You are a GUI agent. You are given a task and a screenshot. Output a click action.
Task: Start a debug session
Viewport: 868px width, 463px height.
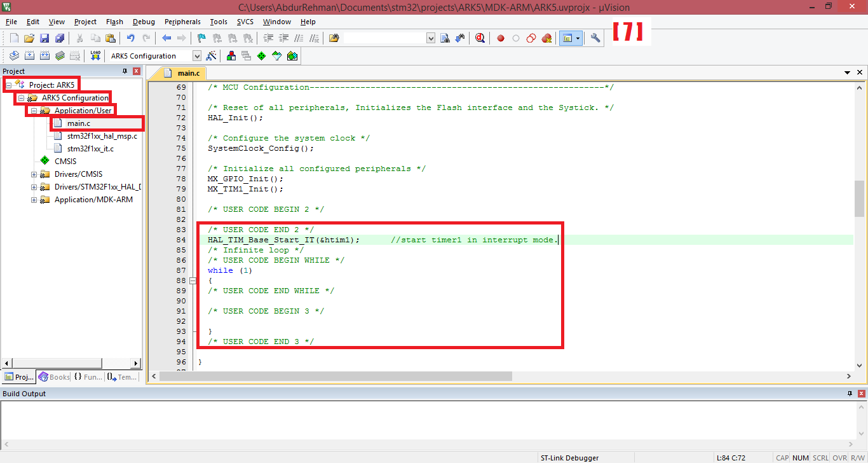[480, 38]
